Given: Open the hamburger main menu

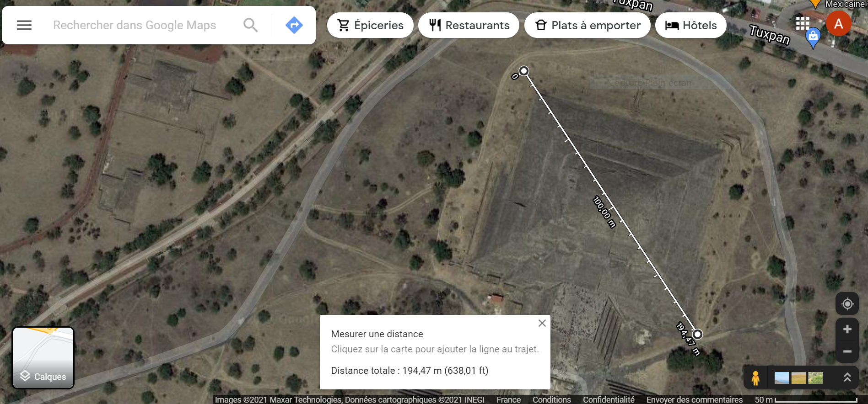Looking at the screenshot, I should click(24, 25).
